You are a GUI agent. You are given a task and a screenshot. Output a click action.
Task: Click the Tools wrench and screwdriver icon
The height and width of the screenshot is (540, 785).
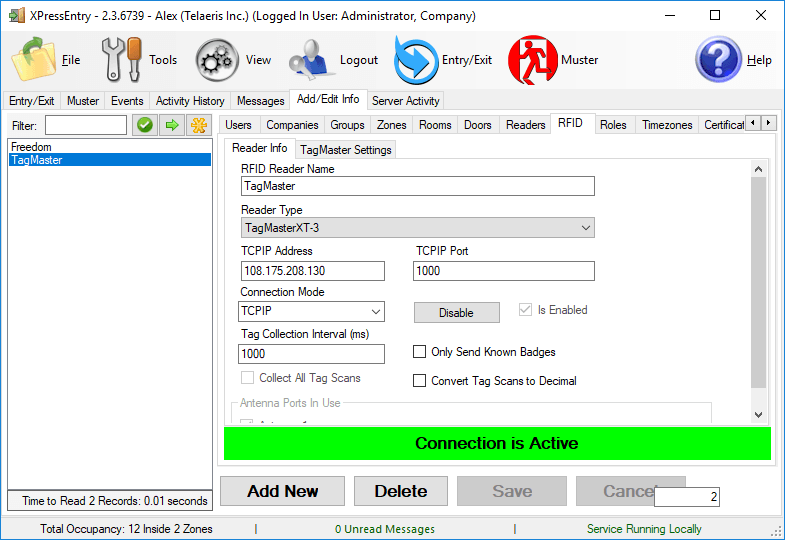tap(122, 60)
